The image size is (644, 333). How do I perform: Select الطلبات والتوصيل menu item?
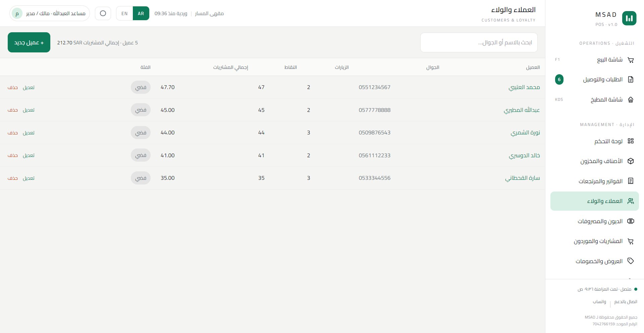(594, 80)
